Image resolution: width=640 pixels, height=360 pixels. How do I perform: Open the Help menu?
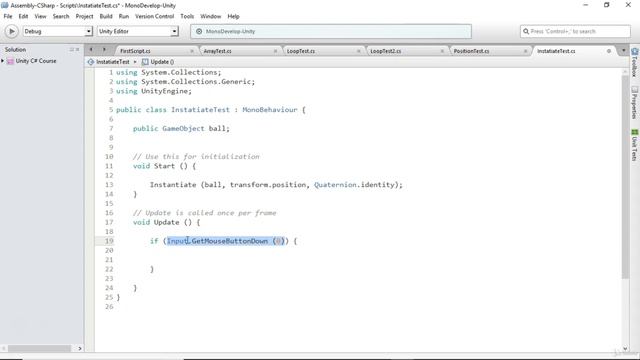(x=233, y=16)
